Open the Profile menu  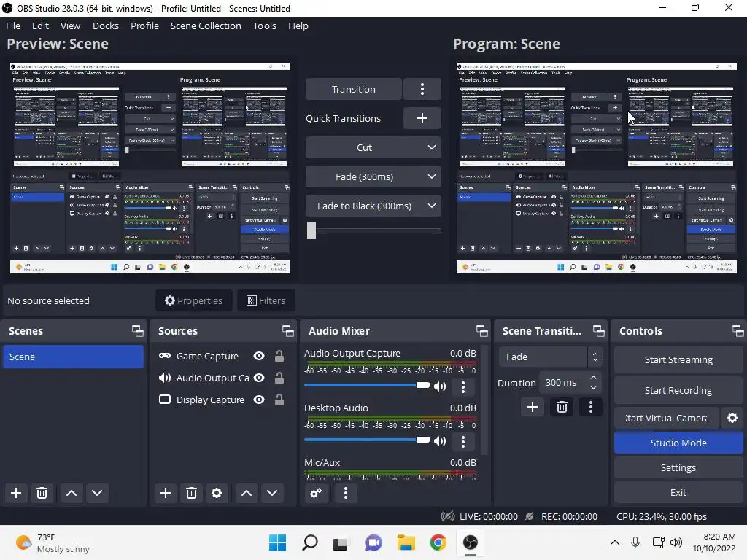click(x=145, y=26)
